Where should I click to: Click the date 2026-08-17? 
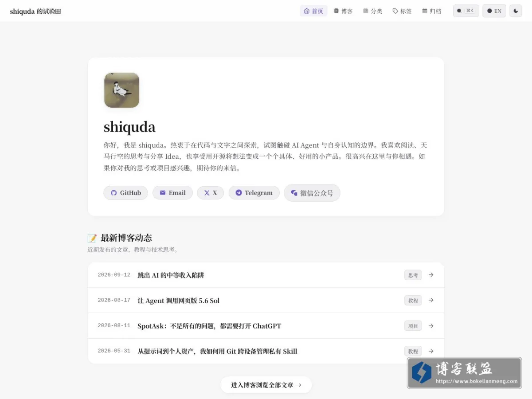[114, 300]
